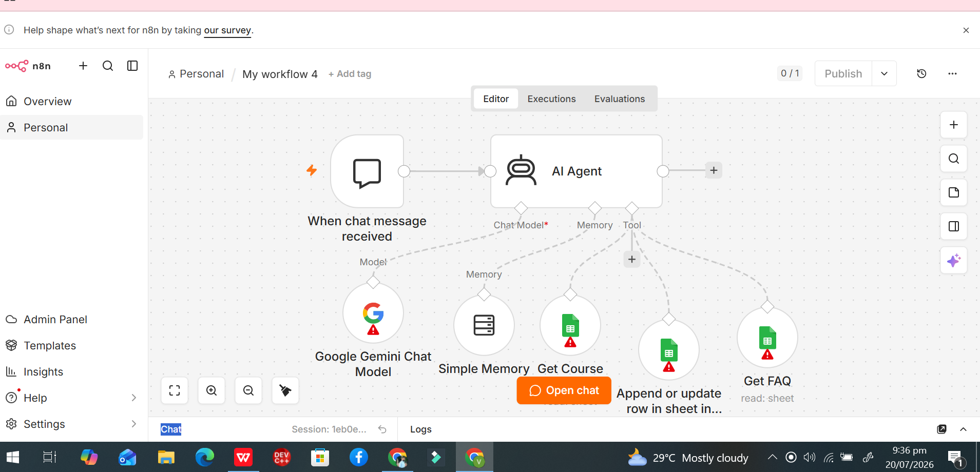Click Chat Model connector diamond
This screenshot has width=980, height=472.
coord(521,208)
